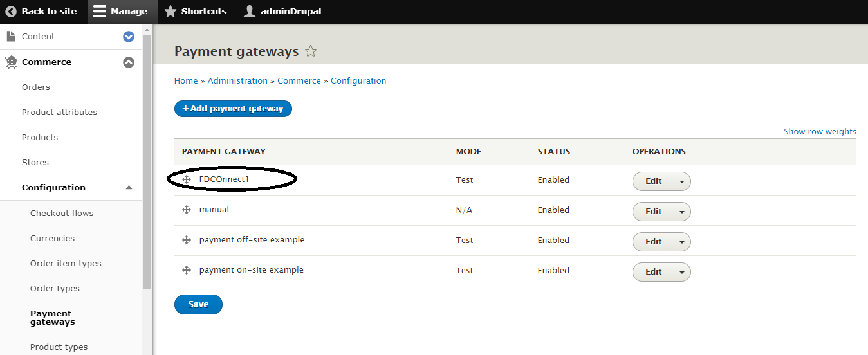Click drag handle icon for FDCOnnect1 row
868x355 pixels.
pyautogui.click(x=187, y=179)
